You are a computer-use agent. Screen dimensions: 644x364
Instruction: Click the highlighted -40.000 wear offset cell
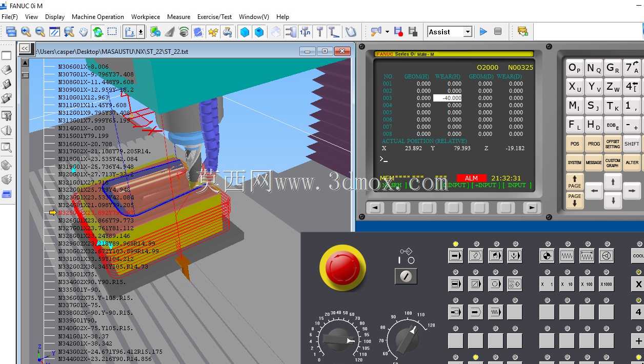pos(448,98)
